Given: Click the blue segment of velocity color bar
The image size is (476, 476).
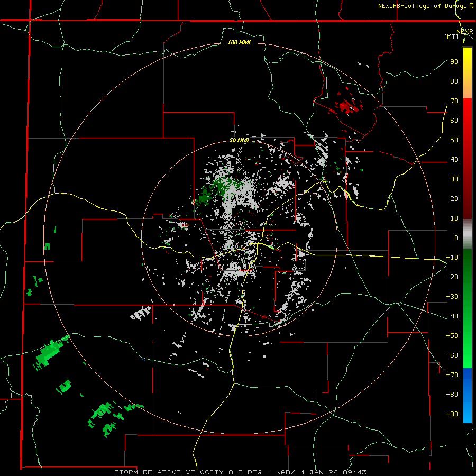Looking at the screenshot, I should tap(467, 395).
